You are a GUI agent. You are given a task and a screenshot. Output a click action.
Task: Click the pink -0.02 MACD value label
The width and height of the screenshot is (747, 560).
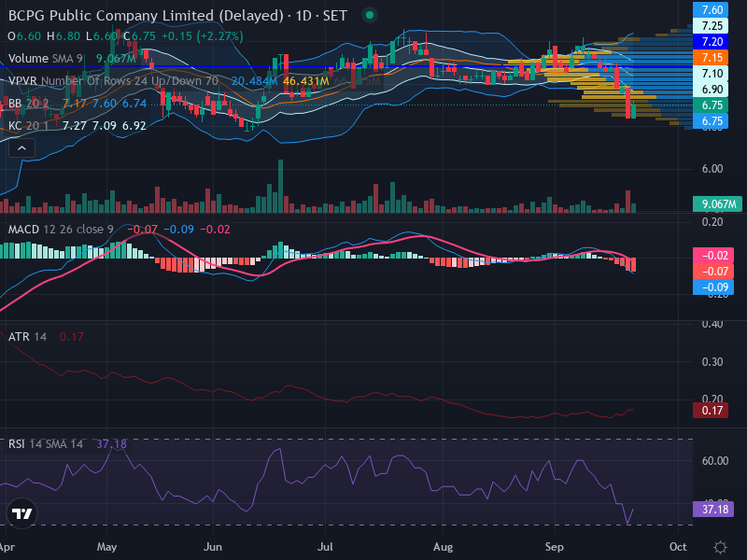pyautogui.click(x=713, y=255)
